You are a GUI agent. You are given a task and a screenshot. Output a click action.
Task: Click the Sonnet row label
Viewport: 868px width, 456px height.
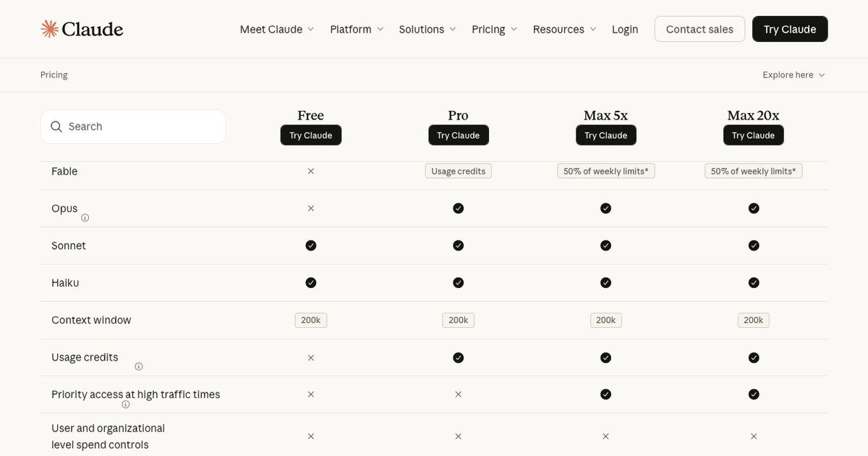click(69, 246)
